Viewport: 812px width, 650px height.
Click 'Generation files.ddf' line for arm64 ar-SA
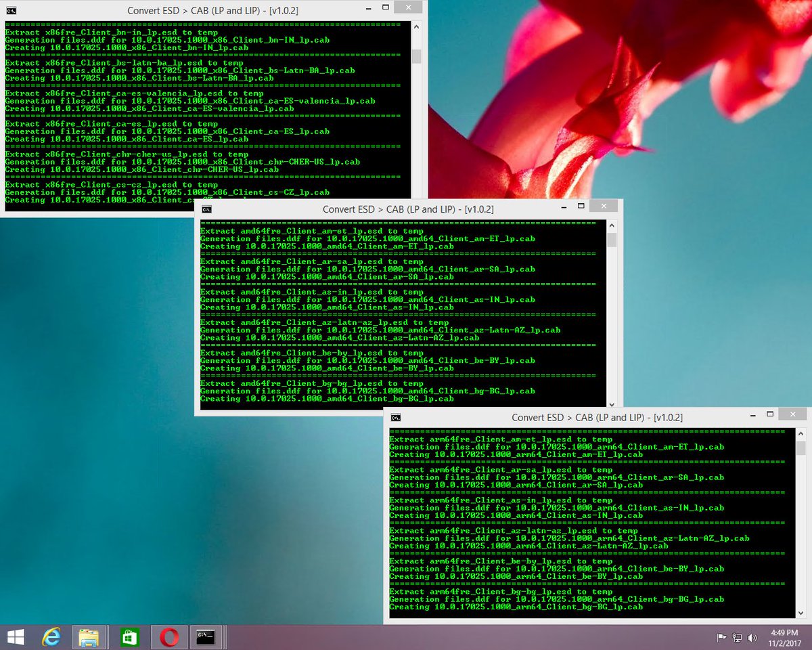click(556, 477)
